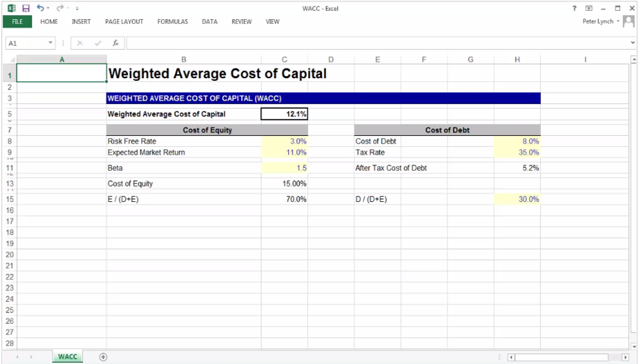Select column B header
Screen dimensions: 638x364
click(x=184, y=60)
